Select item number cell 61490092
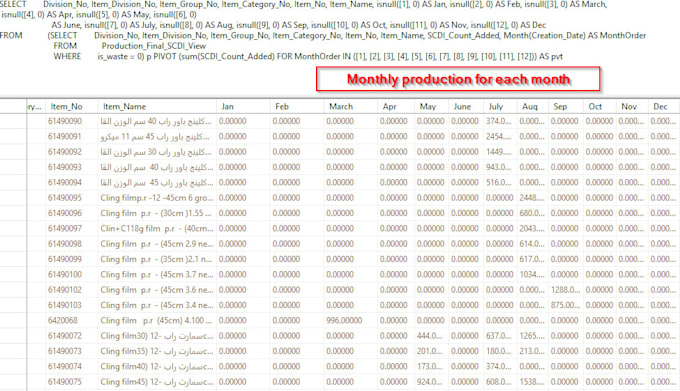The width and height of the screenshot is (680, 391). [x=65, y=152]
